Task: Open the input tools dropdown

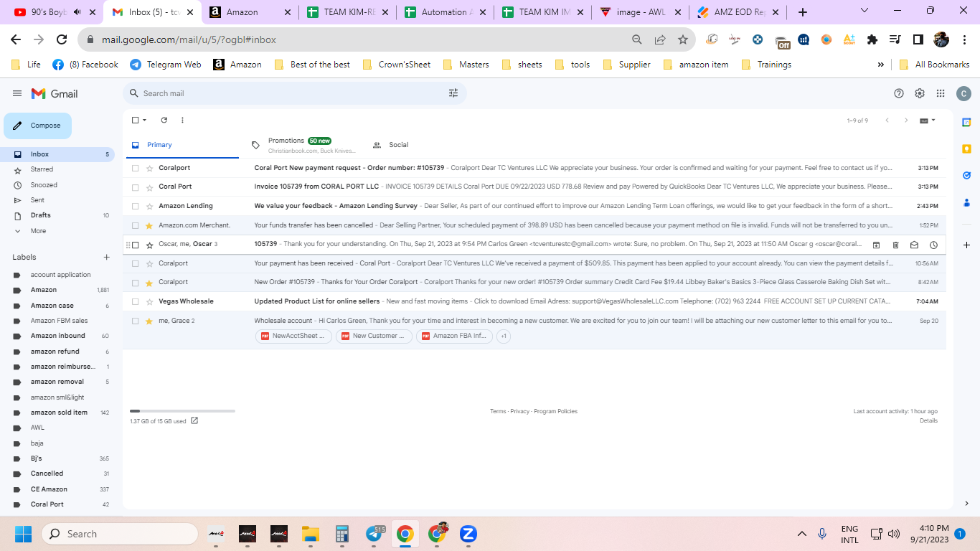Action: tap(928, 121)
